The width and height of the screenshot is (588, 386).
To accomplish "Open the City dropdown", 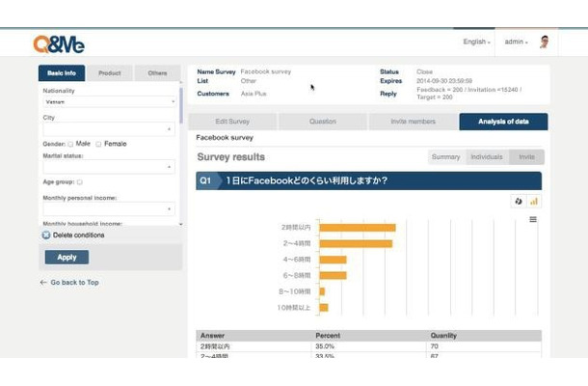I will tap(109, 129).
